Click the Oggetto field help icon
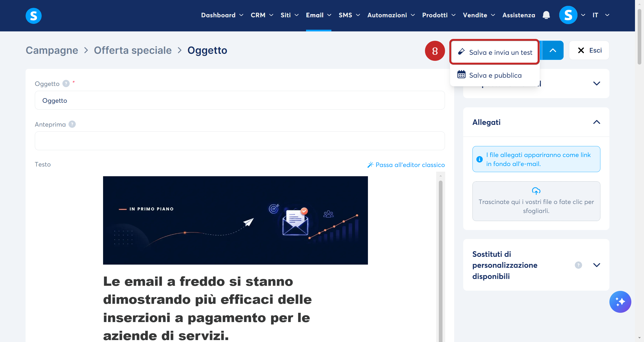This screenshot has height=342, width=644. (x=66, y=83)
